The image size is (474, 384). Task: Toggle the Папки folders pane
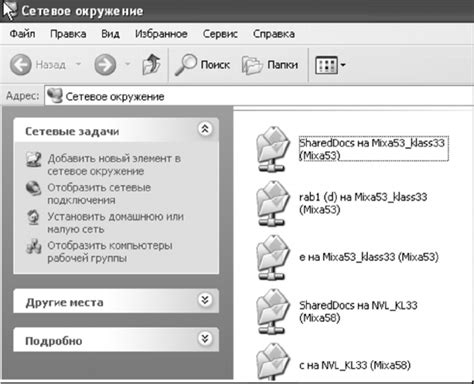[270, 65]
